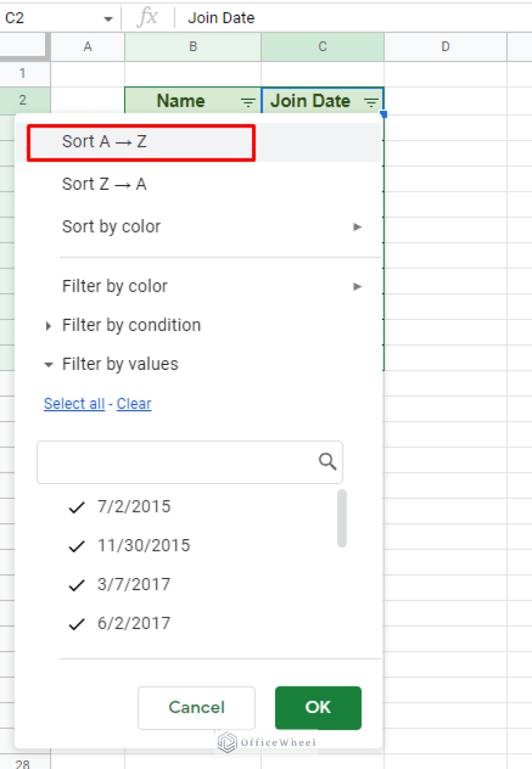Click the search magnifier icon in filter box

tap(328, 461)
